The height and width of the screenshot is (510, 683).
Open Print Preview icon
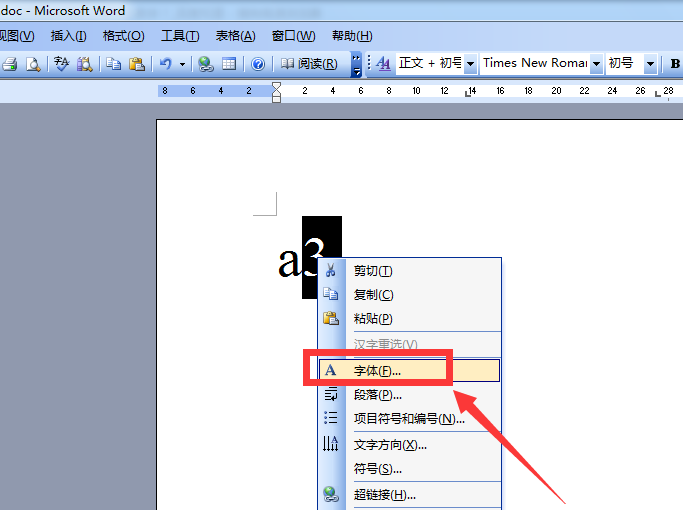click(x=33, y=64)
